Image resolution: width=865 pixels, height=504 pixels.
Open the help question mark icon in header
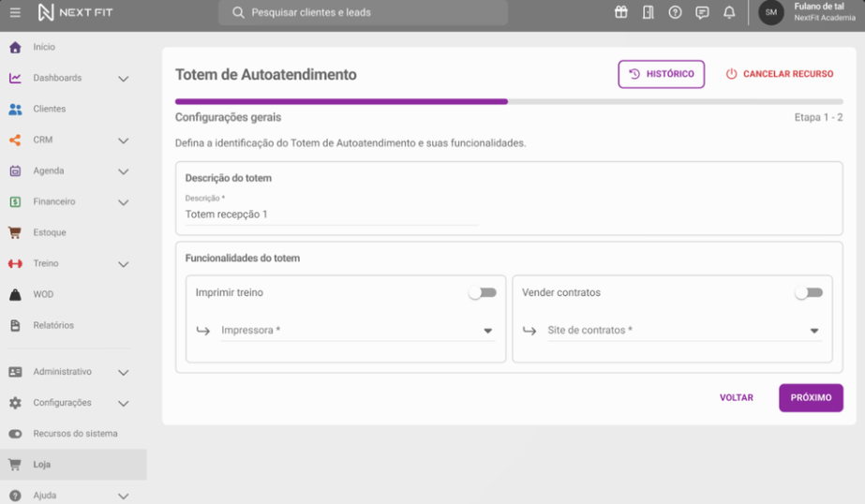click(676, 12)
